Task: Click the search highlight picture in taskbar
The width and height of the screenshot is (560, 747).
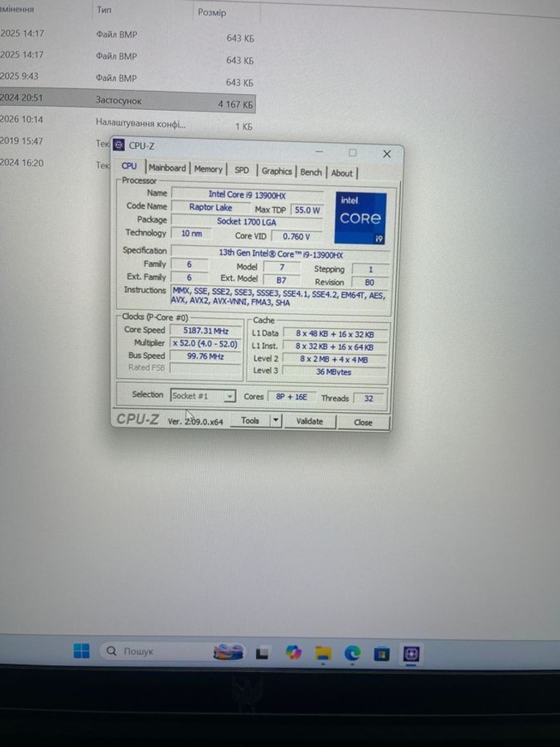Action: pyautogui.click(x=229, y=651)
